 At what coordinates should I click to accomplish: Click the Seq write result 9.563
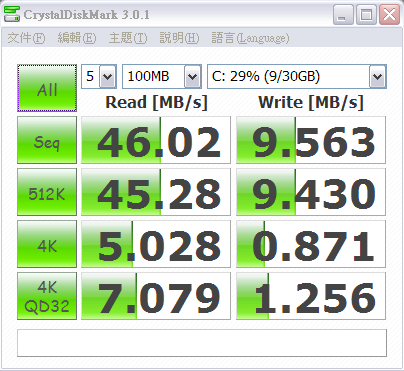[311, 140]
